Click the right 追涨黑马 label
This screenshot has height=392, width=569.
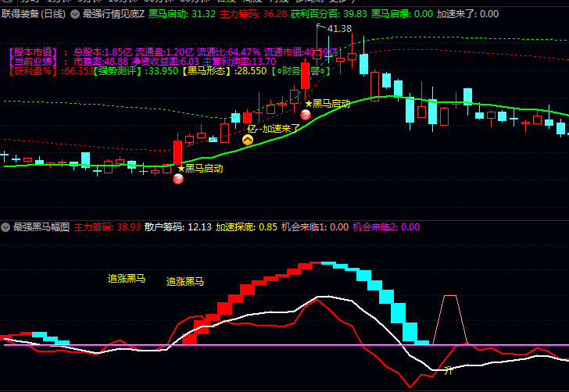tap(185, 281)
